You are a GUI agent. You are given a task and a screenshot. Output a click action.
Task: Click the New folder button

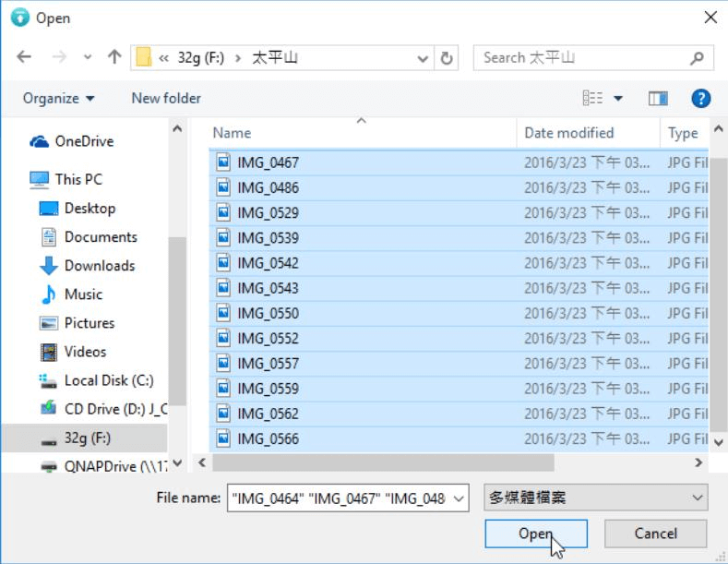[x=166, y=98]
